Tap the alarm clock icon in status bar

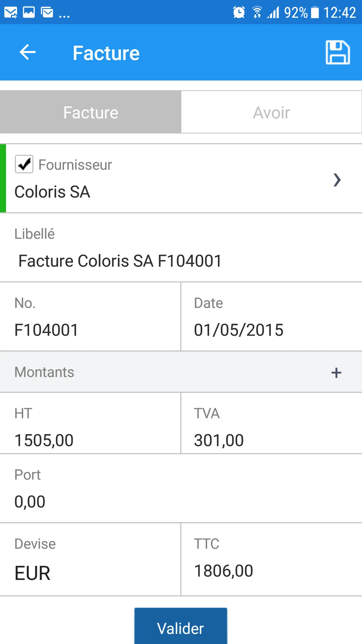[239, 13]
